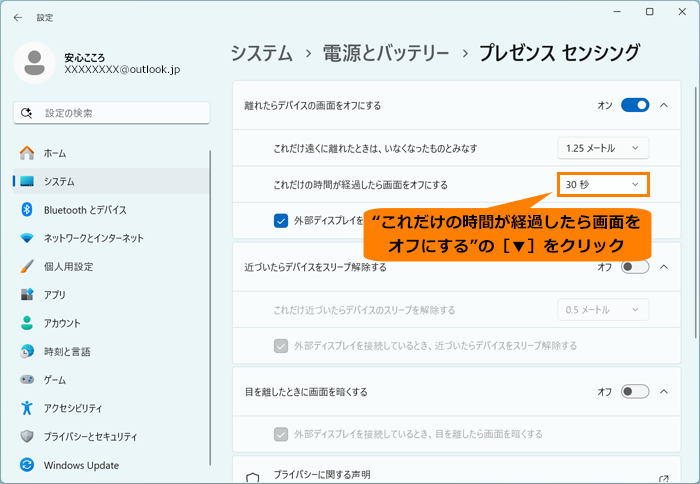Click the account name 安心こころ
Screen dimensions: 700x484
85,58
